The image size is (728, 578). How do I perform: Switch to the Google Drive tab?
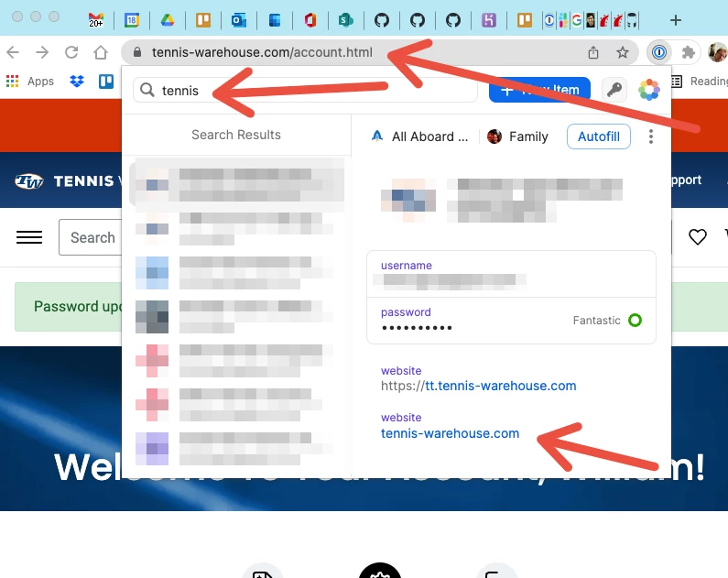[x=168, y=20]
